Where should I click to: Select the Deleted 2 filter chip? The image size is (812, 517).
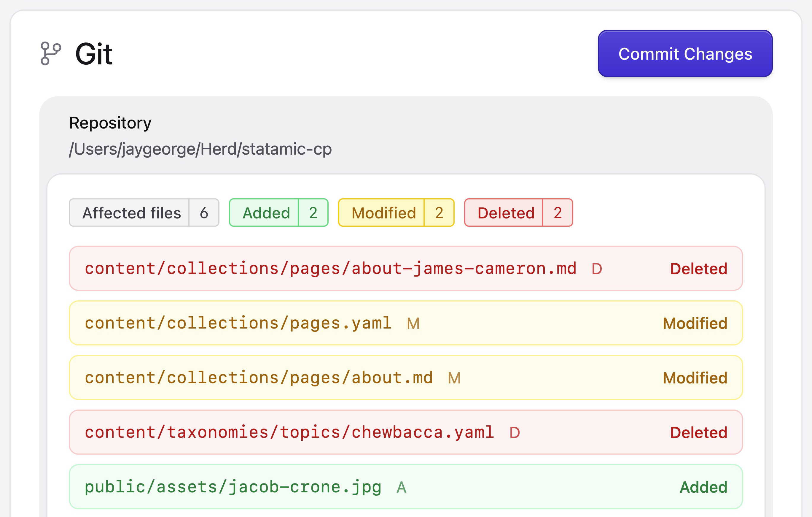(518, 212)
